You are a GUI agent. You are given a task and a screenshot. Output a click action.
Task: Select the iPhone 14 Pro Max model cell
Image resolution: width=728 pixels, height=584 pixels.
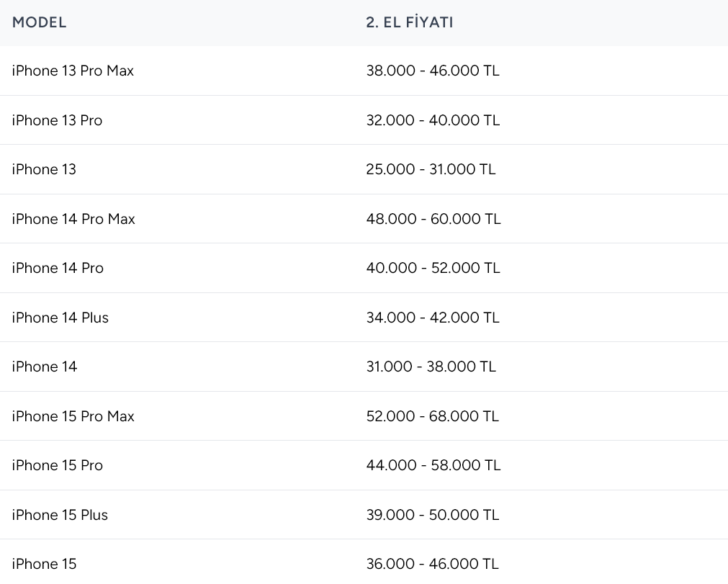(x=73, y=219)
